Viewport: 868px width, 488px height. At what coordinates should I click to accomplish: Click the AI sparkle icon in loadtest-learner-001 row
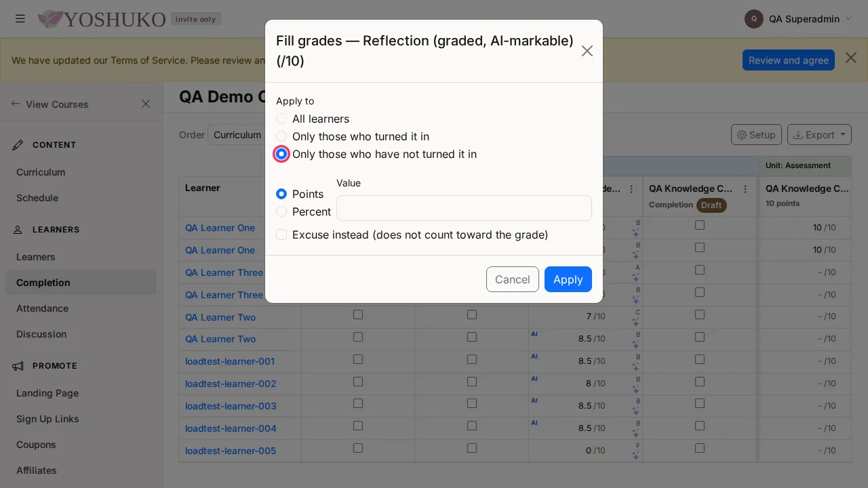tap(635, 367)
